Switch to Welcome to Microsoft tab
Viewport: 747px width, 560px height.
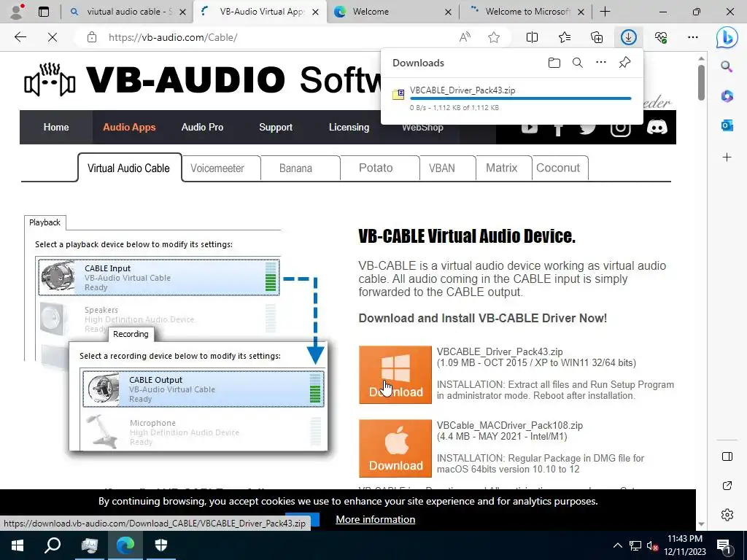click(x=525, y=12)
